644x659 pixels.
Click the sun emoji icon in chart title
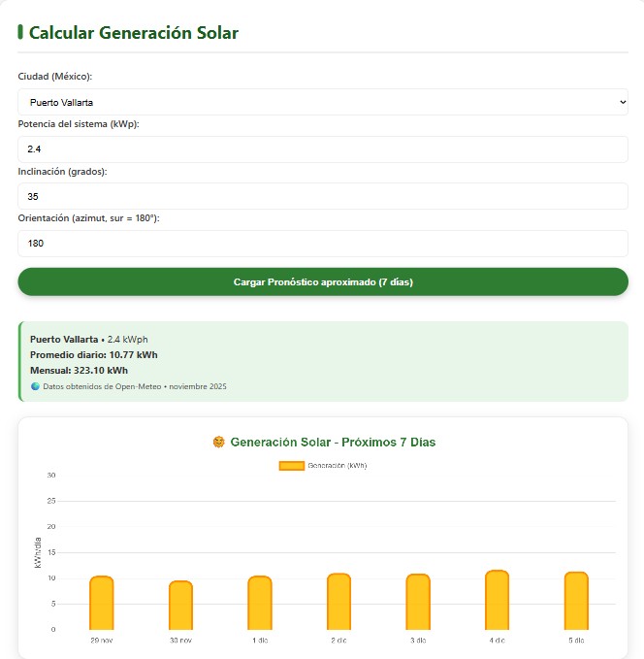[218, 443]
